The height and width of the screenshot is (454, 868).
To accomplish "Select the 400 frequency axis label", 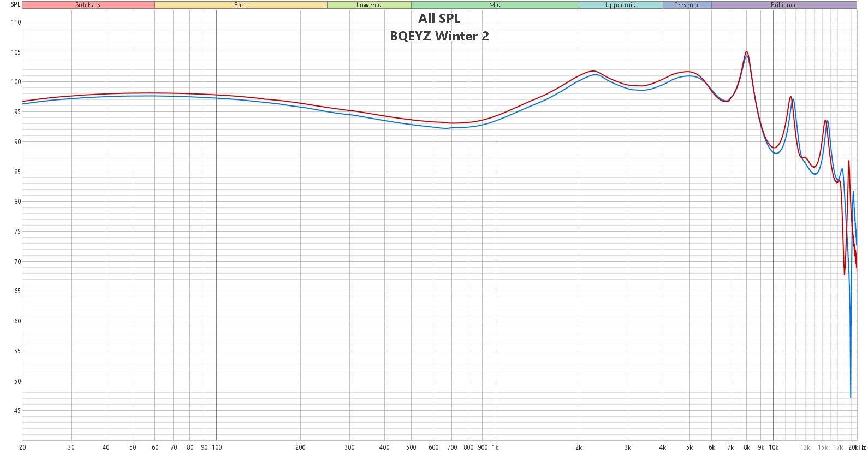I will click(384, 447).
